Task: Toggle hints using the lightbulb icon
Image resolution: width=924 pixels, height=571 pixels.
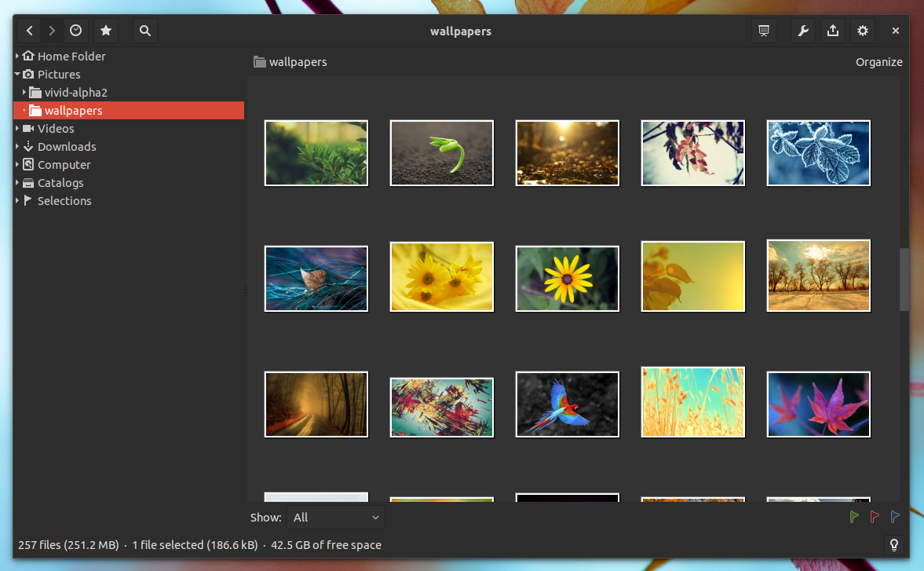Action: point(893,544)
